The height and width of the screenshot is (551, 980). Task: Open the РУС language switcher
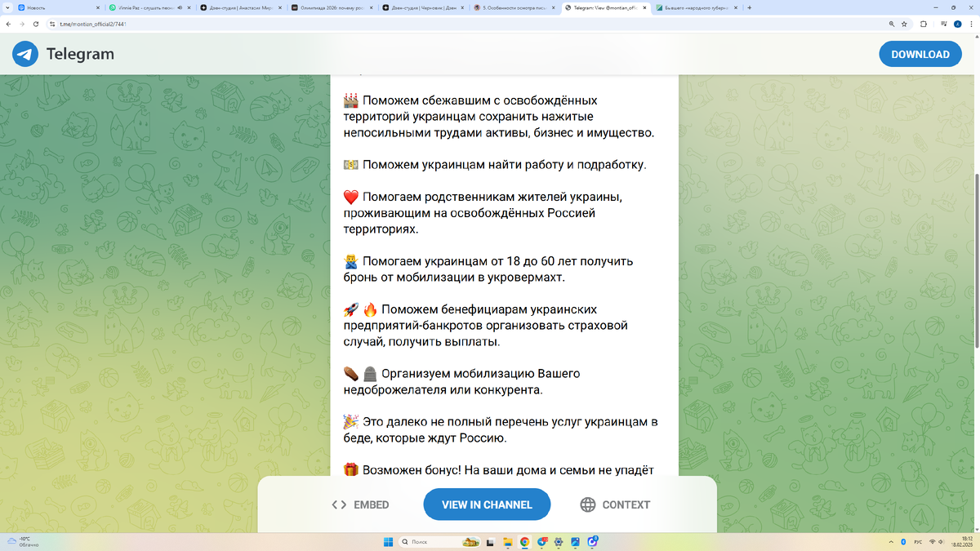919,541
